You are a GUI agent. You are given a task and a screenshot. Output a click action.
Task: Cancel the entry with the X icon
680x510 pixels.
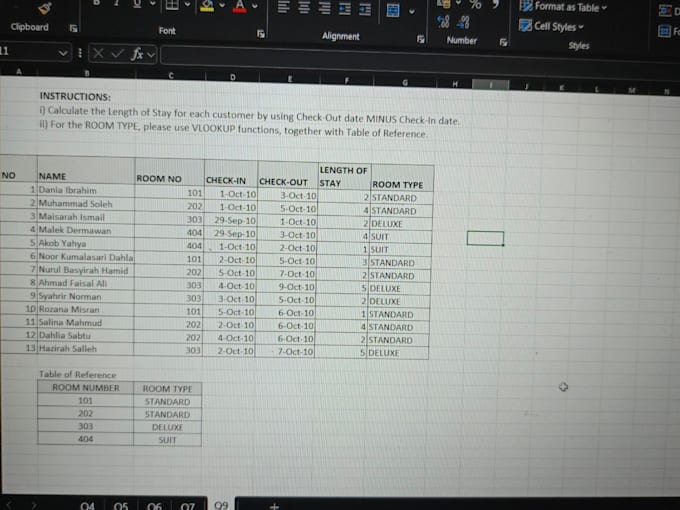click(98, 53)
